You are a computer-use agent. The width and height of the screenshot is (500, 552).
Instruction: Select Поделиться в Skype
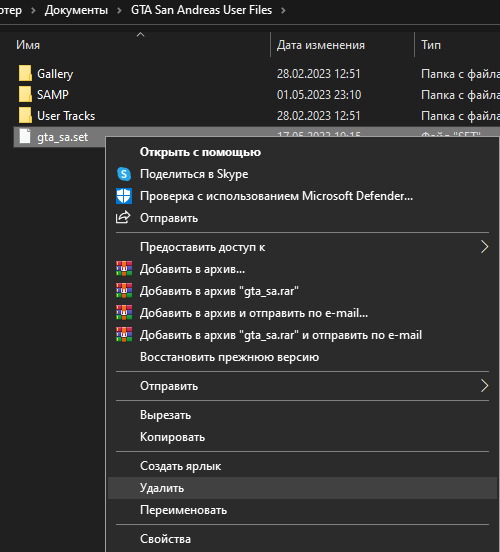(x=302, y=174)
